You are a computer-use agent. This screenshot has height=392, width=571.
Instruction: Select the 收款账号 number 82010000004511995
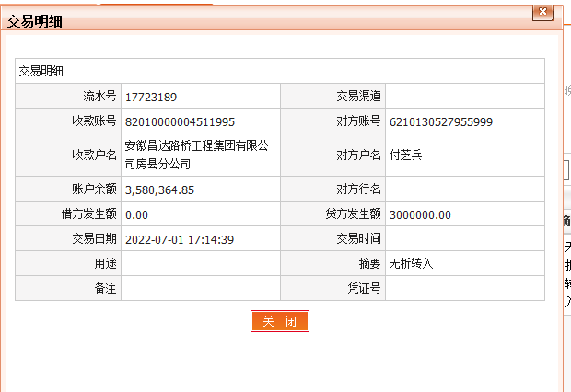pos(180,121)
